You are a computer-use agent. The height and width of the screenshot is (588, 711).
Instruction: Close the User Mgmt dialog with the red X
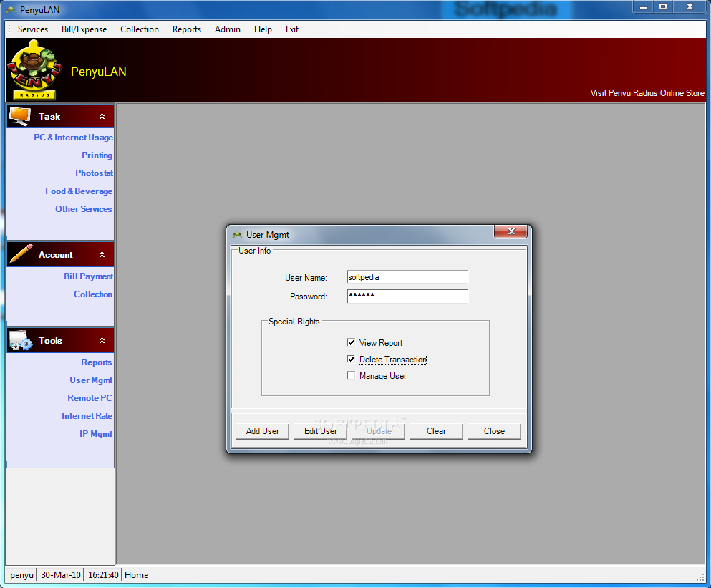(x=511, y=231)
